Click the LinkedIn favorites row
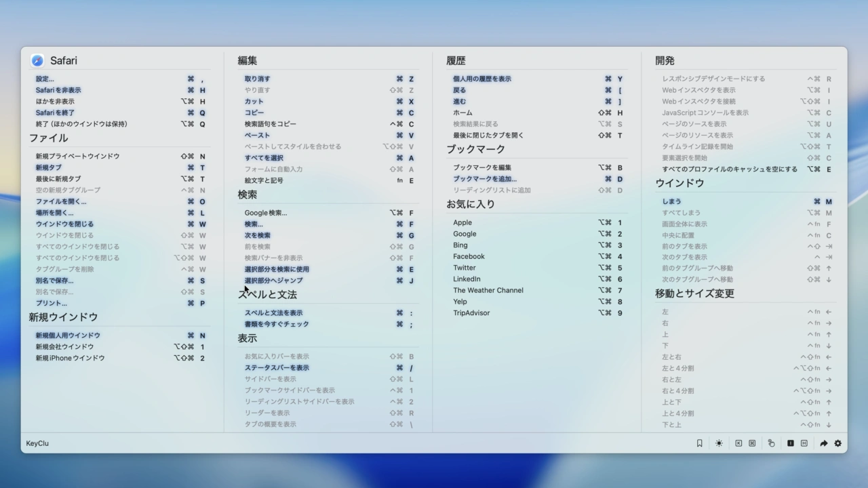Viewport: 868px width, 488px height. 538,279
